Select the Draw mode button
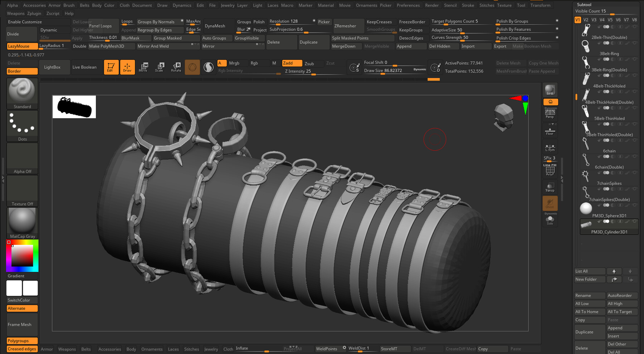 click(x=127, y=67)
